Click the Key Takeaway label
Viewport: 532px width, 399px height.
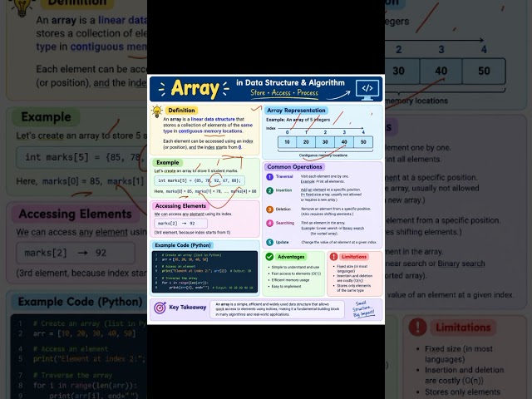(188, 308)
